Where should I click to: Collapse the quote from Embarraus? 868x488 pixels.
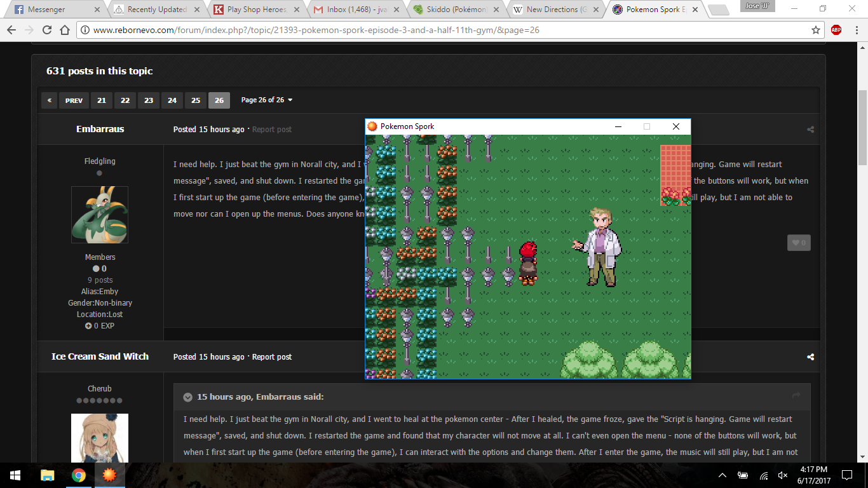(x=188, y=397)
